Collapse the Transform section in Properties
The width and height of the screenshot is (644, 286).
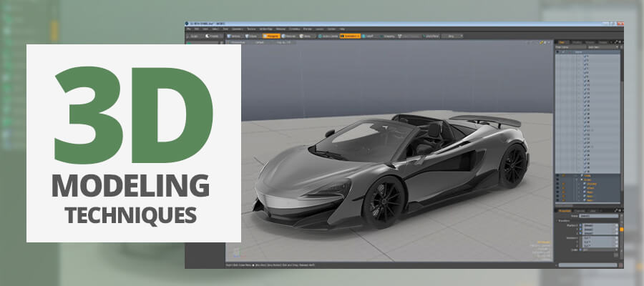[558, 220]
